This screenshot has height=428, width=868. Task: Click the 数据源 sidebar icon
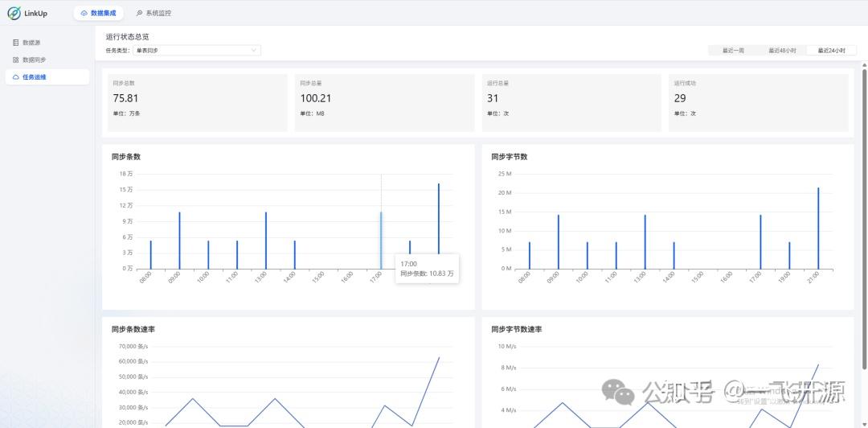click(x=15, y=42)
